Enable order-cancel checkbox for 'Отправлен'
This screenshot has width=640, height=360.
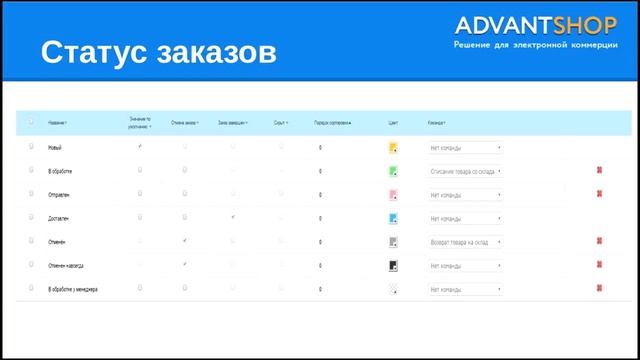185,193
